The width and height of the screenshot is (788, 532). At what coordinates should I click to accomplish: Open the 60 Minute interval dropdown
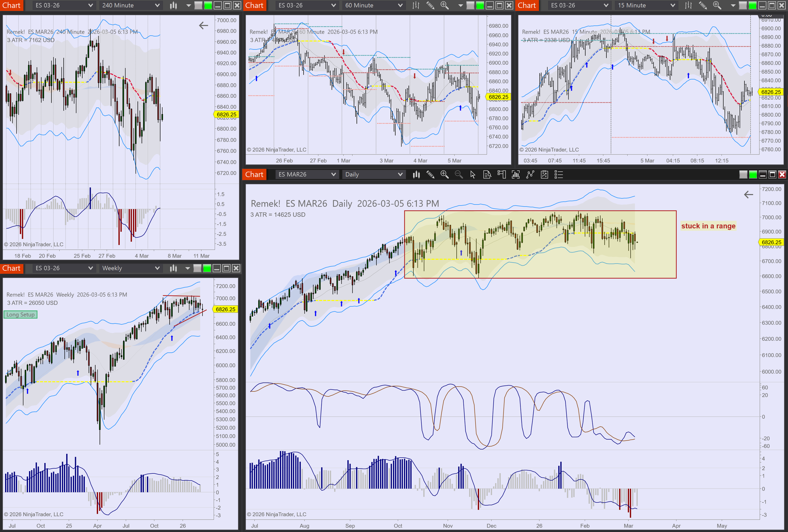(374, 5)
